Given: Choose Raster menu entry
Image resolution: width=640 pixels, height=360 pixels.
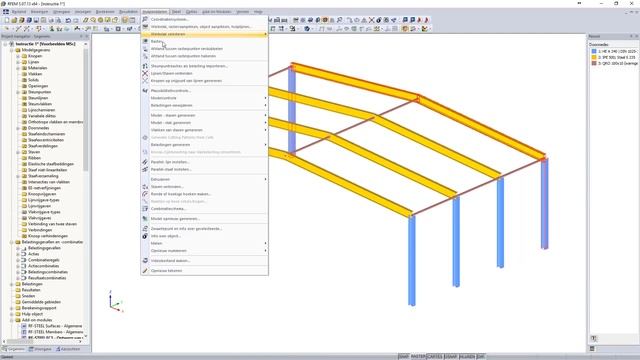Looking at the screenshot, I should click(204, 41).
